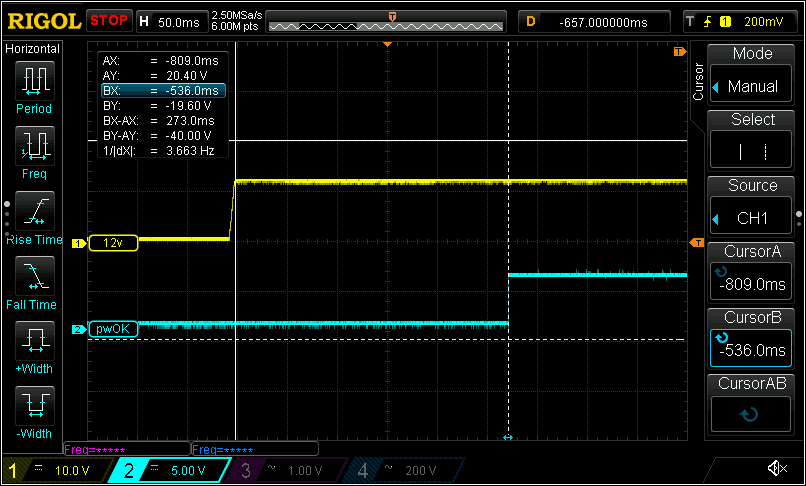Click the highlighted BX: -536.0ms cursor row

click(x=163, y=91)
